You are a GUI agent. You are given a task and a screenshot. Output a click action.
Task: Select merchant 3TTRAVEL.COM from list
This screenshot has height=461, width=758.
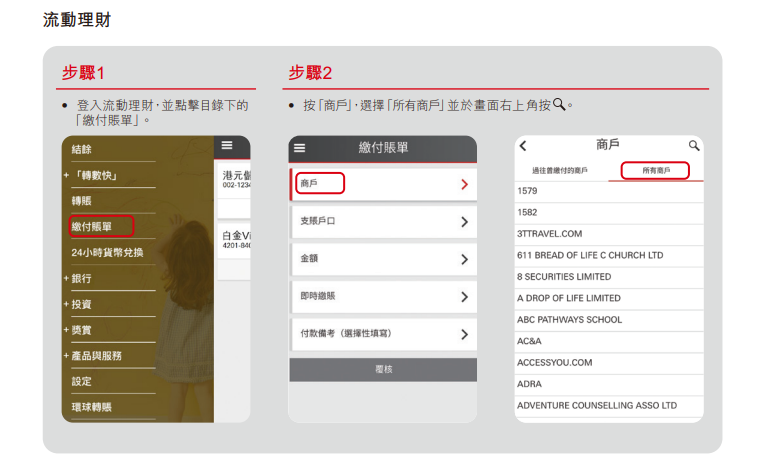pyautogui.click(x=549, y=234)
